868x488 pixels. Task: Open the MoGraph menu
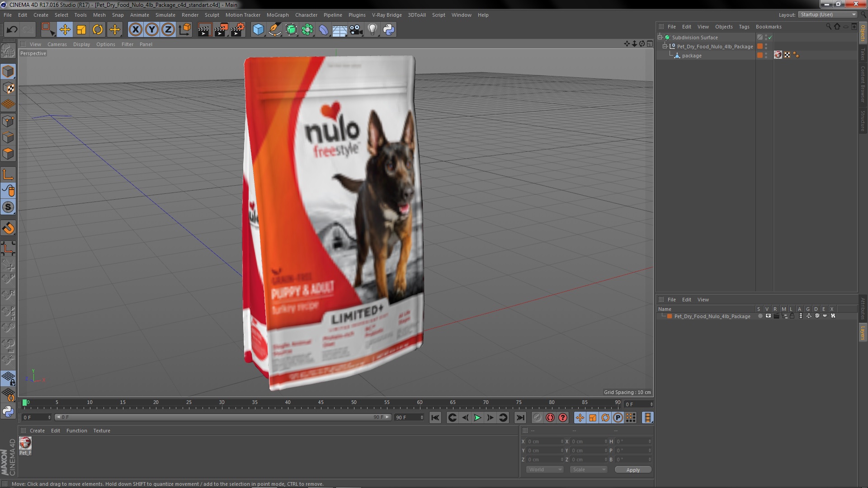click(278, 15)
